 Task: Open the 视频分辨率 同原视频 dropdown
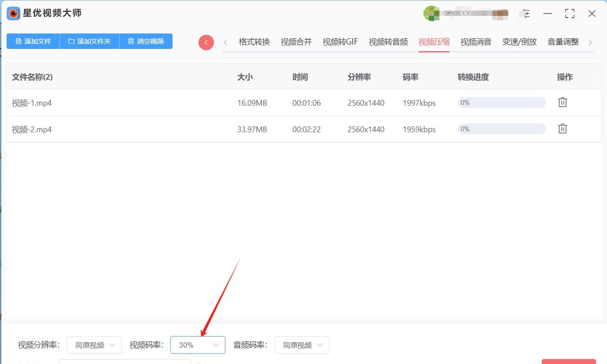93,345
